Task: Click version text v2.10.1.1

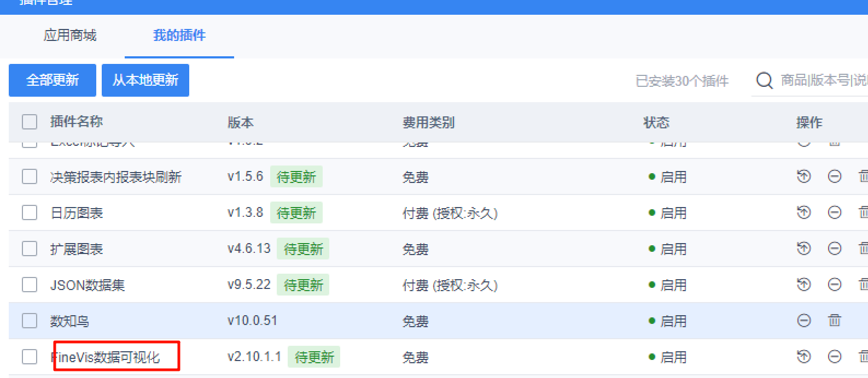Action: 254,357
